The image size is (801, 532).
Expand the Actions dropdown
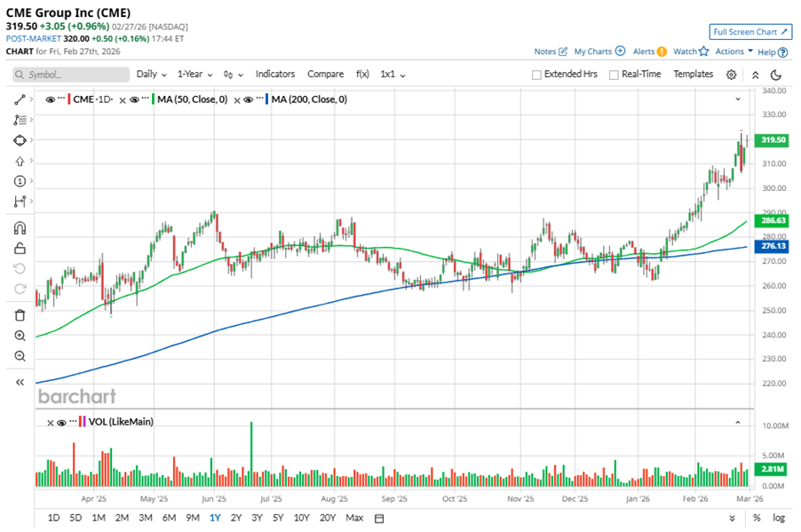coord(734,52)
